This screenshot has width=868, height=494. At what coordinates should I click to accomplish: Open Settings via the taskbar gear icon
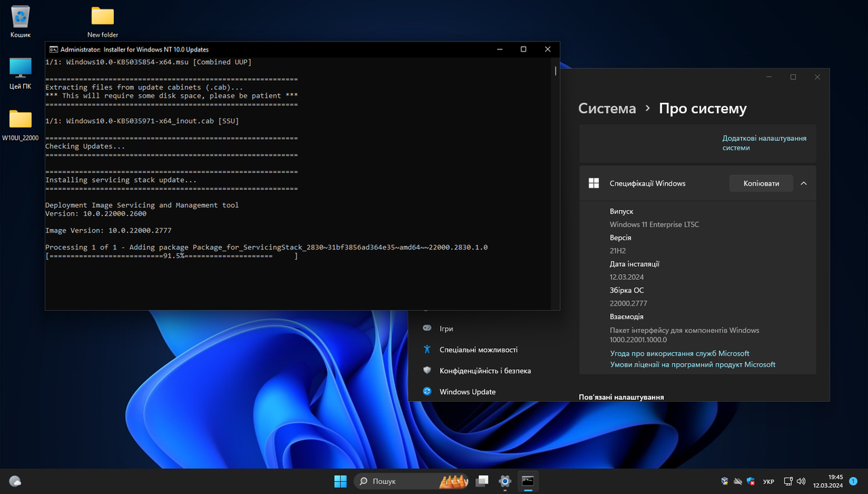pyautogui.click(x=504, y=480)
